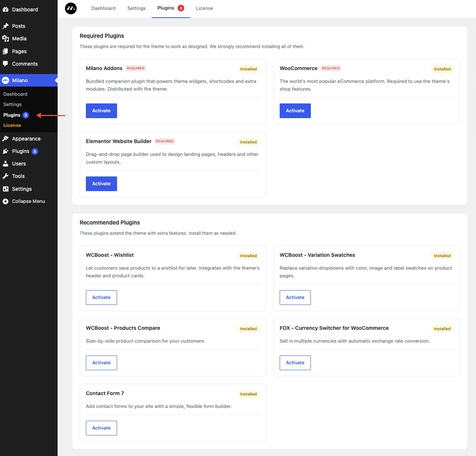This screenshot has width=476, height=456.
Task: Click Collapse Menu label in sidebar
Action: pyautogui.click(x=29, y=201)
